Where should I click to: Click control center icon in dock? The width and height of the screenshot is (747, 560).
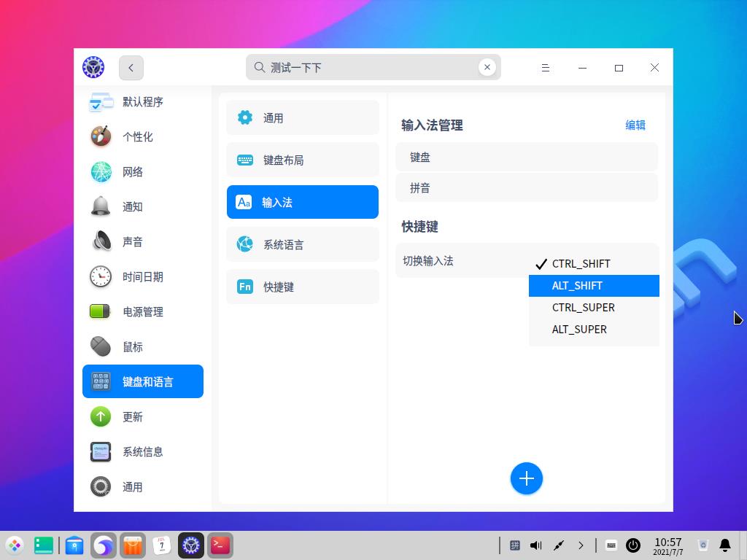[x=191, y=545]
